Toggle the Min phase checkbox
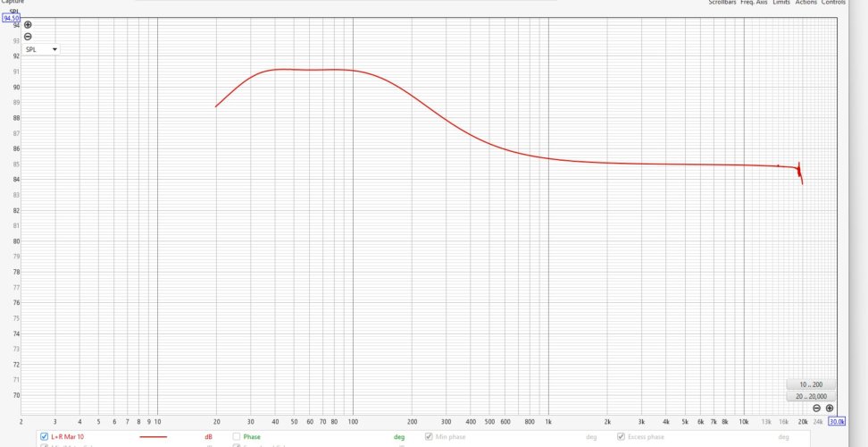The width and height of the screenshot is (868, 447). click(429, 437)
